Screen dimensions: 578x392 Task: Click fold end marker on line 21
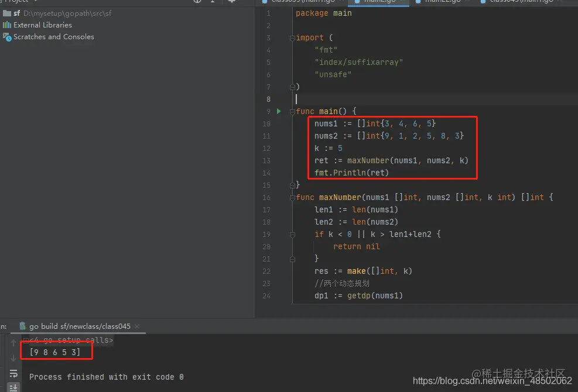[292, 259]
